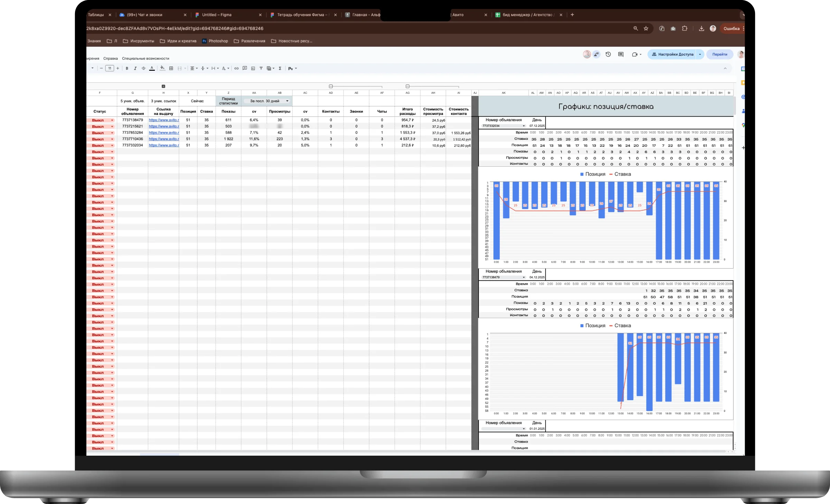Apply strikethrough formatting
This screenshot has height=504, width=830.
143,68
